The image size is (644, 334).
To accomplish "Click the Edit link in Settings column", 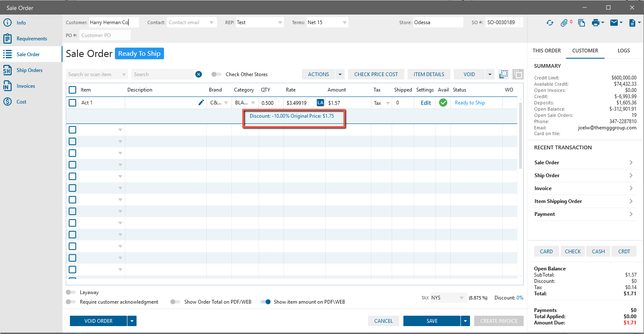I will [x=426, y=103].
